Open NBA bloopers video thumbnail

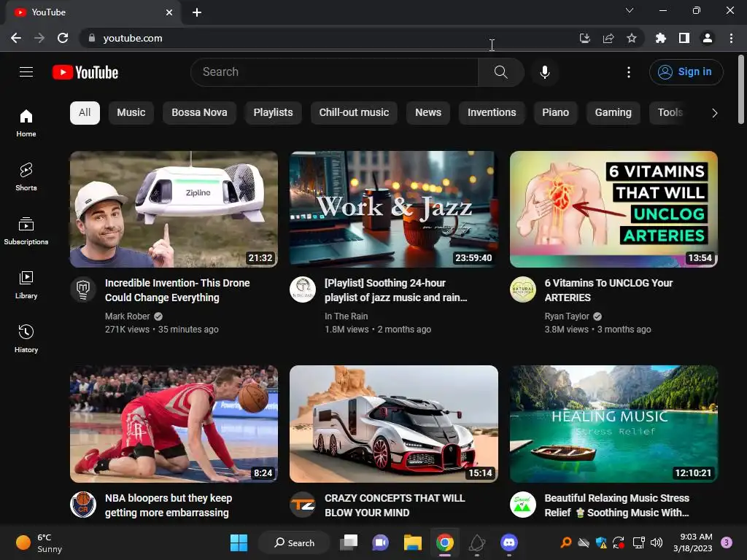[x=174, y=424]
